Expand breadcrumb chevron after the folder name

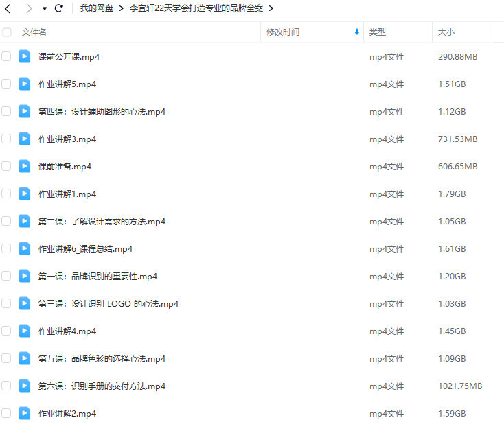click(x=271, y=9)
